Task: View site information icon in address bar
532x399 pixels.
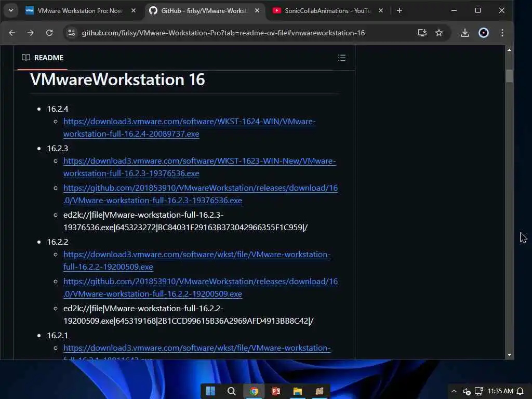Action: point(72,33)
